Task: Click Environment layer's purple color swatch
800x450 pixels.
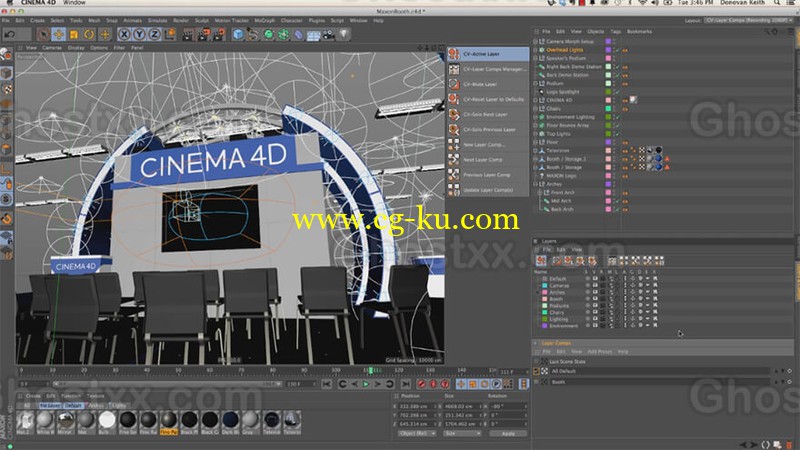Action: tap(544, 326)
